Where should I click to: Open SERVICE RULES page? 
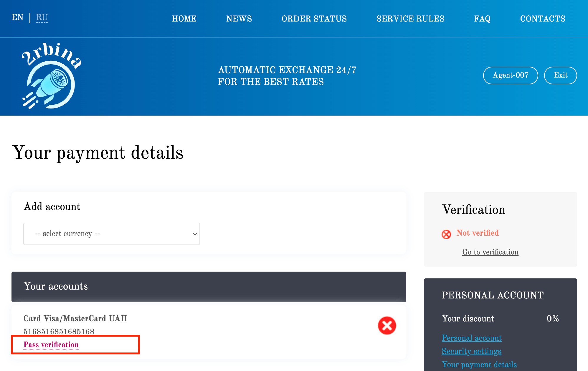tap(410, 19)
